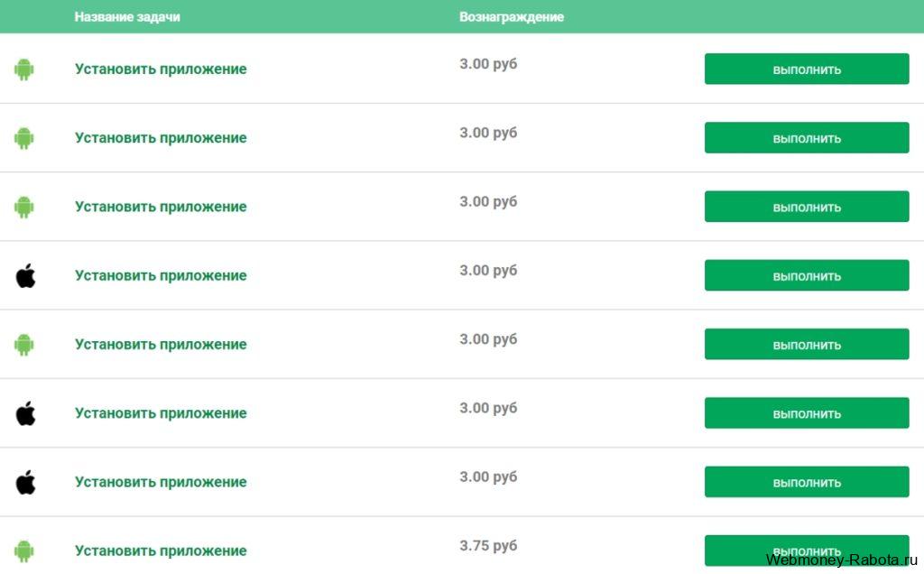Open 'Установить приложение' link of the 3.75 руб task

pyautogui.click(x=161, y=551)
